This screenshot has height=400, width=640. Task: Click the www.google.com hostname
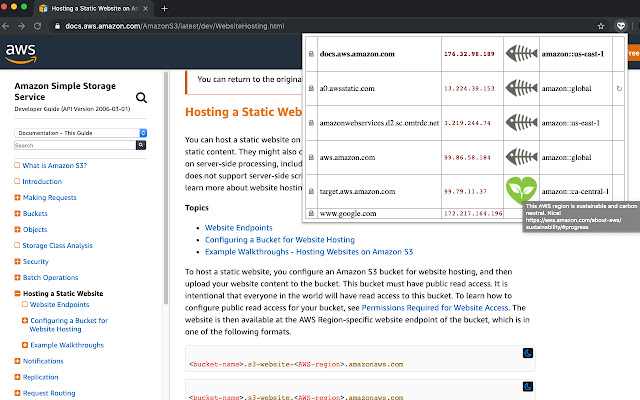point(348,213)
